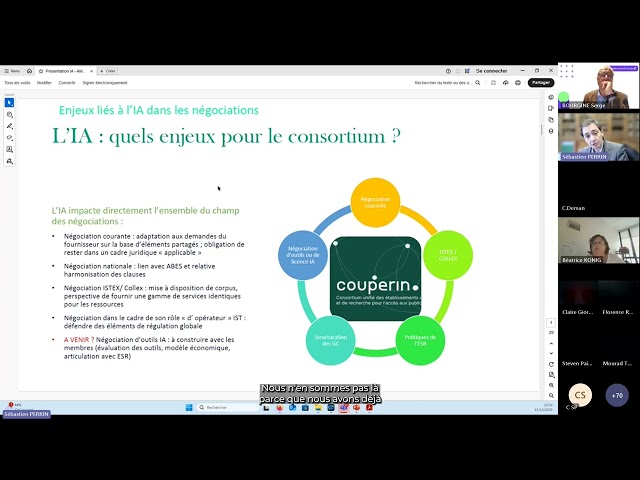Choose the comment tool in left toolbar

[9, 115]
